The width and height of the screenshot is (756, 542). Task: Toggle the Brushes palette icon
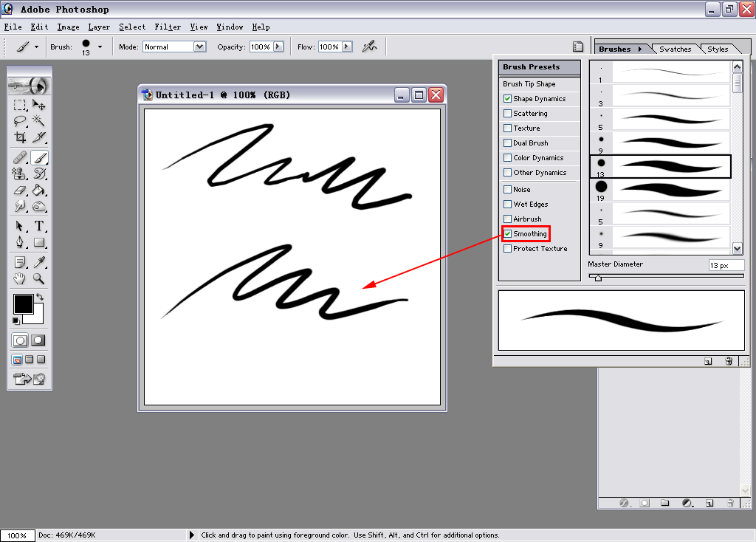[x=577, y=47]
